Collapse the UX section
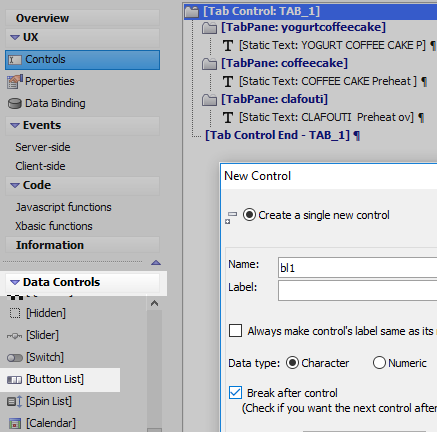The width and height of the screenshot is (437, 432). pyautogui.click(x=15, y=37)
